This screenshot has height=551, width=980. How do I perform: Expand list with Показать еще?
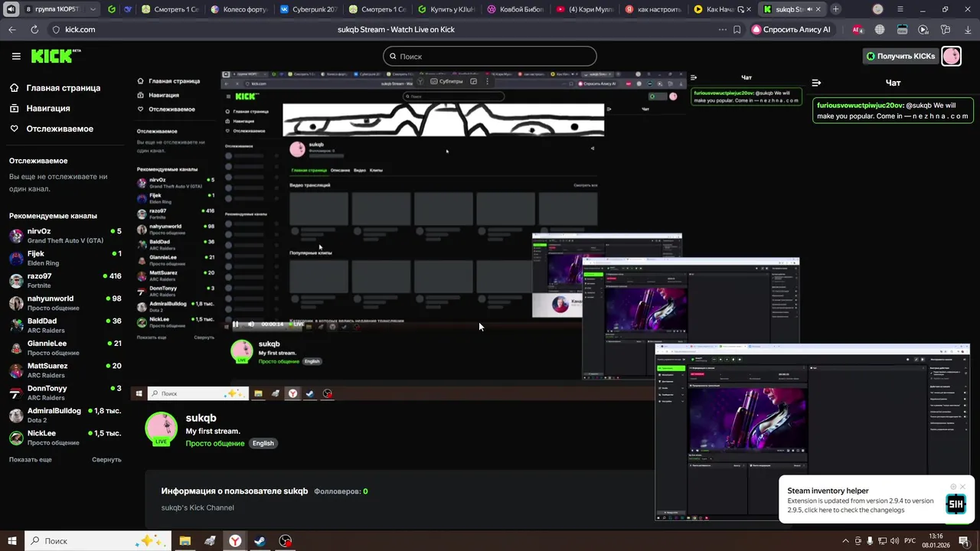pos(31,459)
